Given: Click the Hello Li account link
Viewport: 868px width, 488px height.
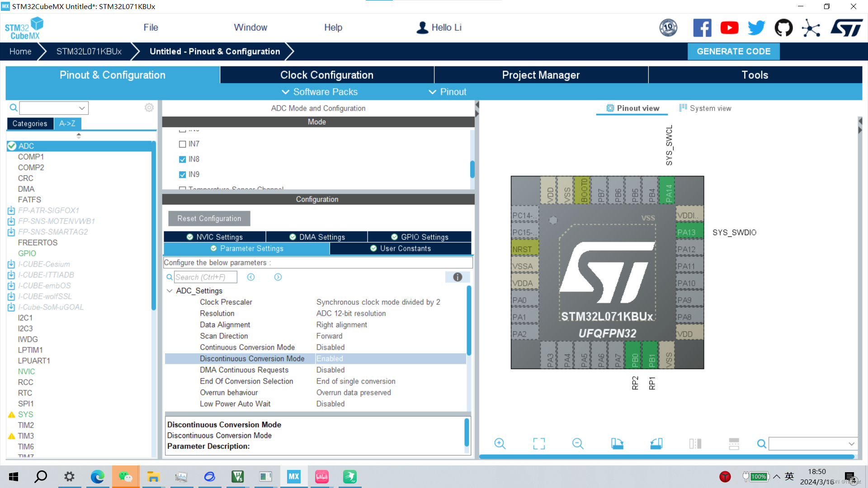Looking at the screenshot, I should click(x=439, y=28).
